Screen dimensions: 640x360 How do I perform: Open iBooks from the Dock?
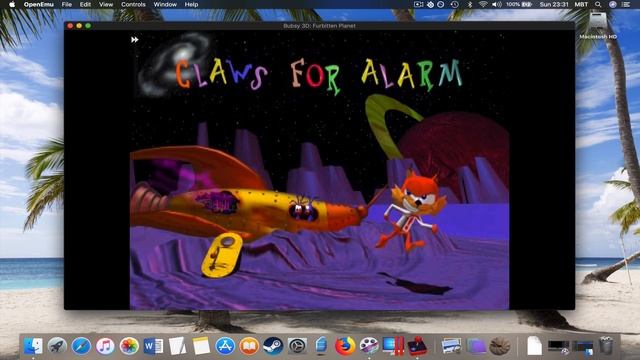pos(249,346)
